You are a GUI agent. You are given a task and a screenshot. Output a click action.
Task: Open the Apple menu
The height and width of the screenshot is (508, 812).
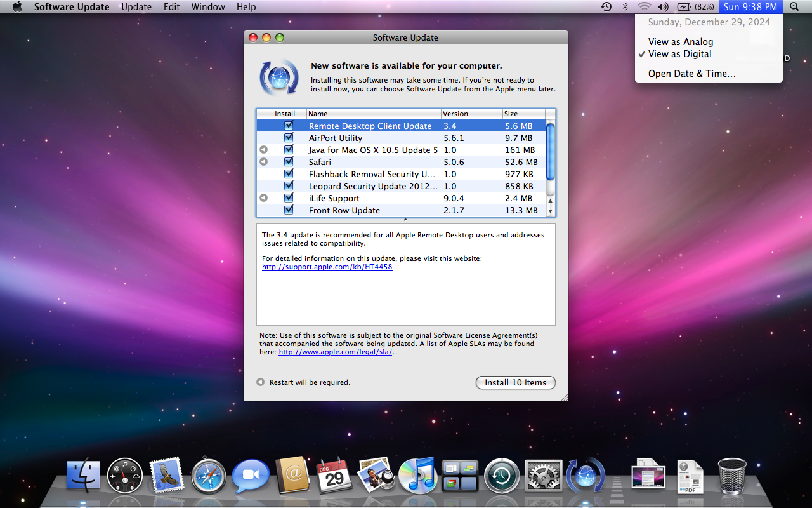[x=17, y=7]
